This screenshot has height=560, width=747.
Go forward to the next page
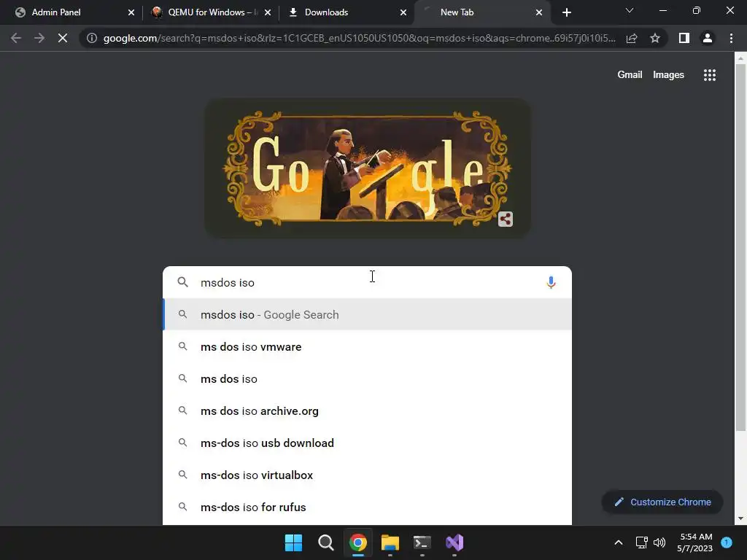click(39, 38)
